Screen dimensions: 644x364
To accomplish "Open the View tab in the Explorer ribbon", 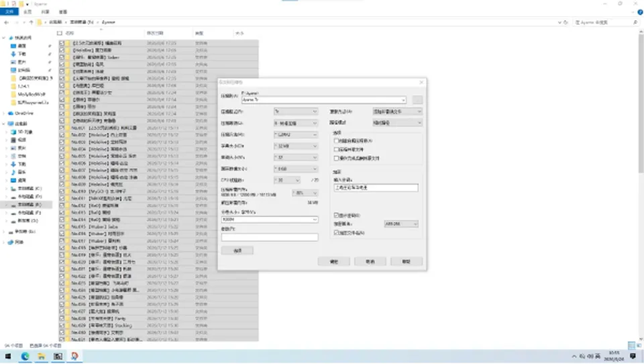I will tap(63, 12).
